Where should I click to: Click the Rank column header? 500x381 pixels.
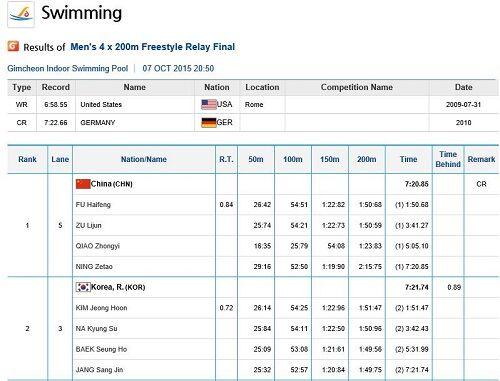[27, 159]
